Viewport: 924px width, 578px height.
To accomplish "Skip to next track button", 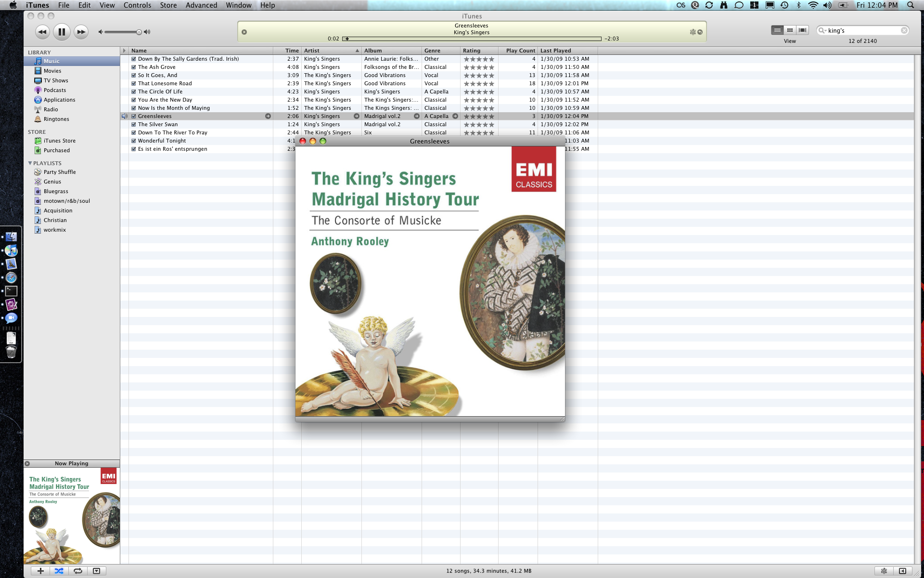I will click(81, 32).
